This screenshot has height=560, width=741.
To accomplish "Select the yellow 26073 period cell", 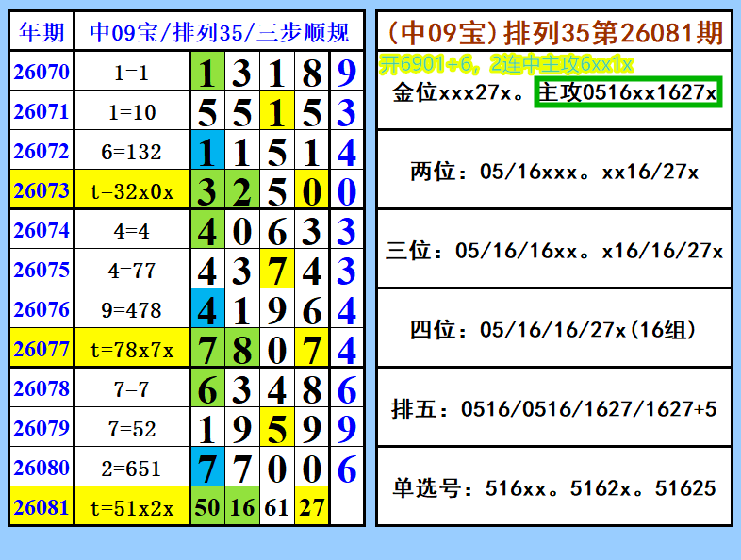I will [x=41, y=191].
